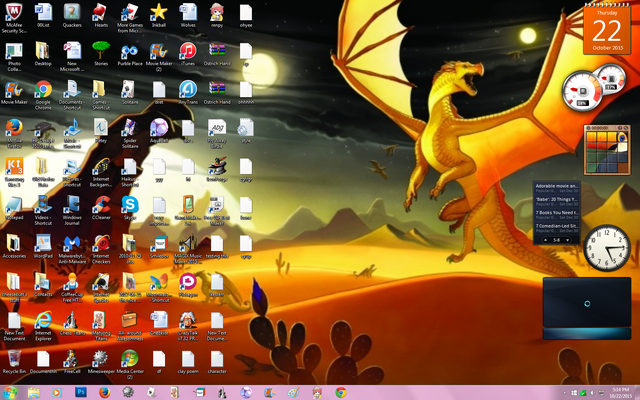Open Windows Explorer from the taskbar
Screen dimensions: 640x400
[x=33, y=393]
